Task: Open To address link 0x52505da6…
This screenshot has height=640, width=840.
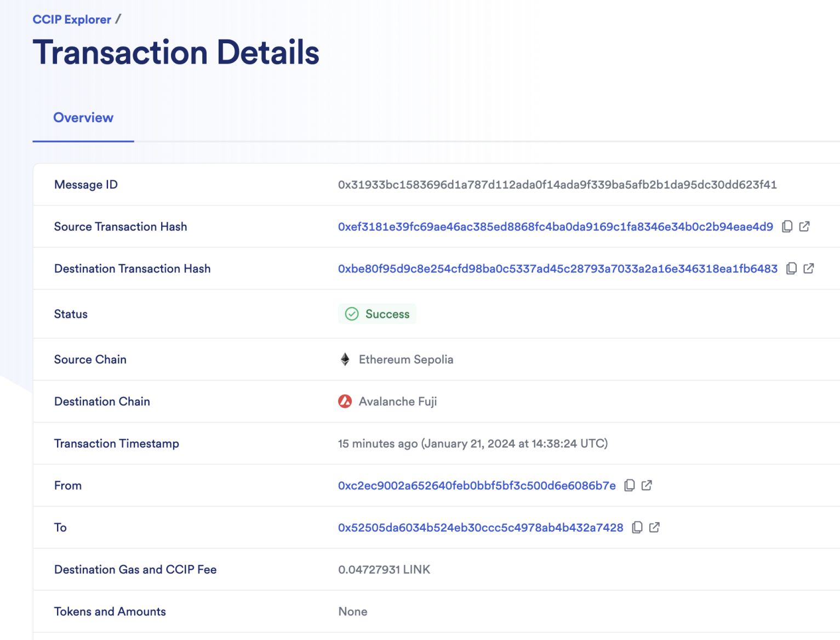Action: 481,528
